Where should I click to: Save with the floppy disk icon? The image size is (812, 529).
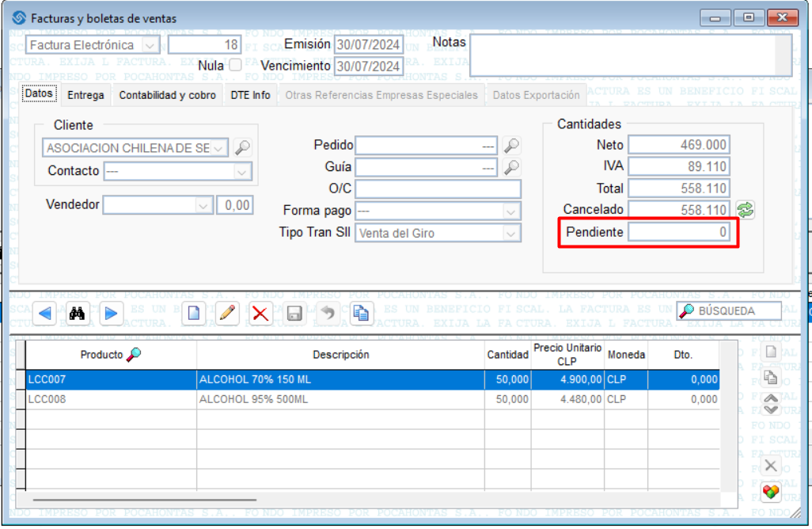294,314
